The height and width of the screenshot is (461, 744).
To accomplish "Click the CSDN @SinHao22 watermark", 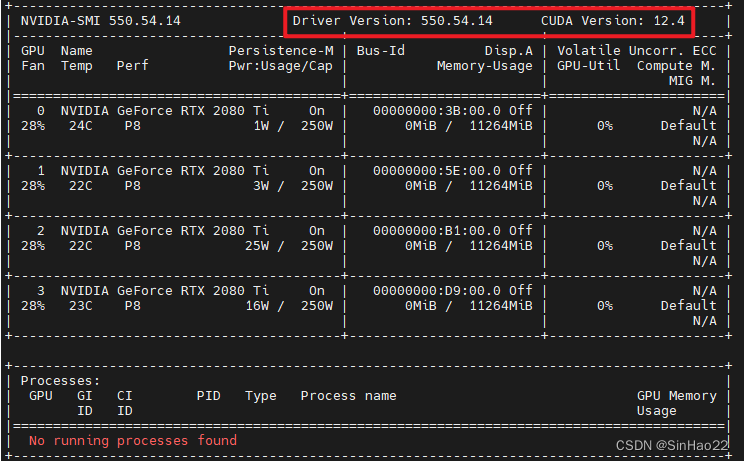I will coord(671,445).
